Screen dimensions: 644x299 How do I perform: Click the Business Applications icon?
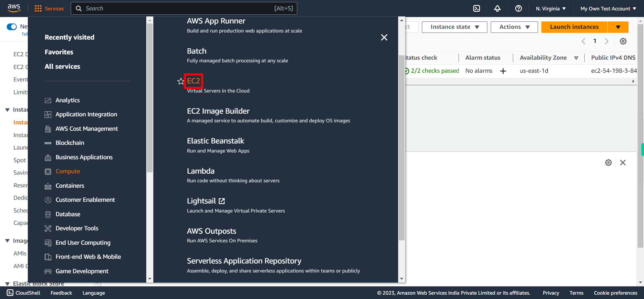(48, 157)
